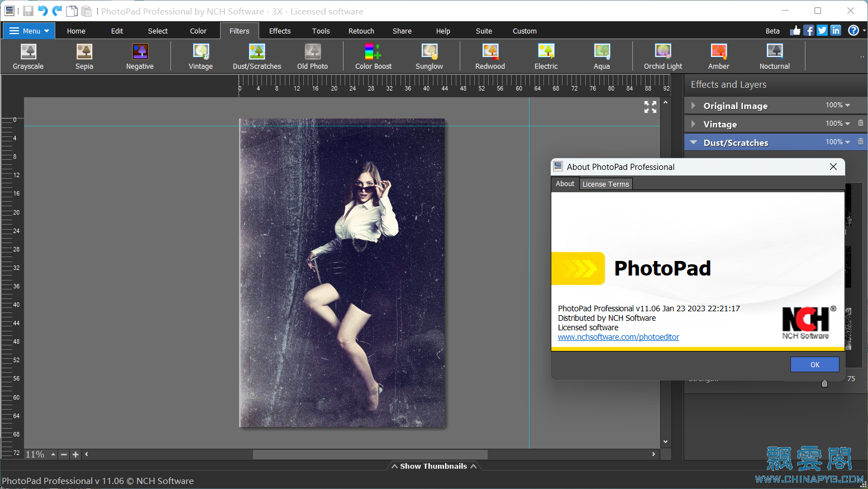Viewport: 868px width, 489px height.
Task: Apply the Redwood filter
Action: (x=490, y=57)
